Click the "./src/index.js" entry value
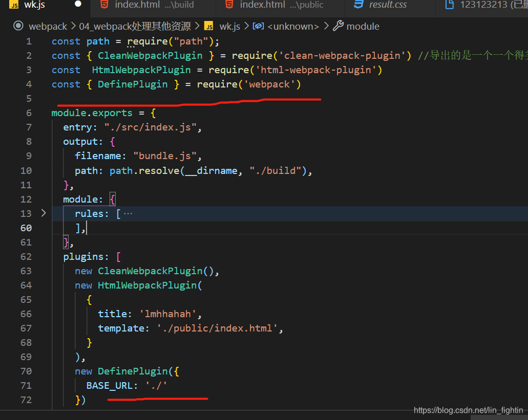This screenshot has height=420, width=528. point(151,127)
